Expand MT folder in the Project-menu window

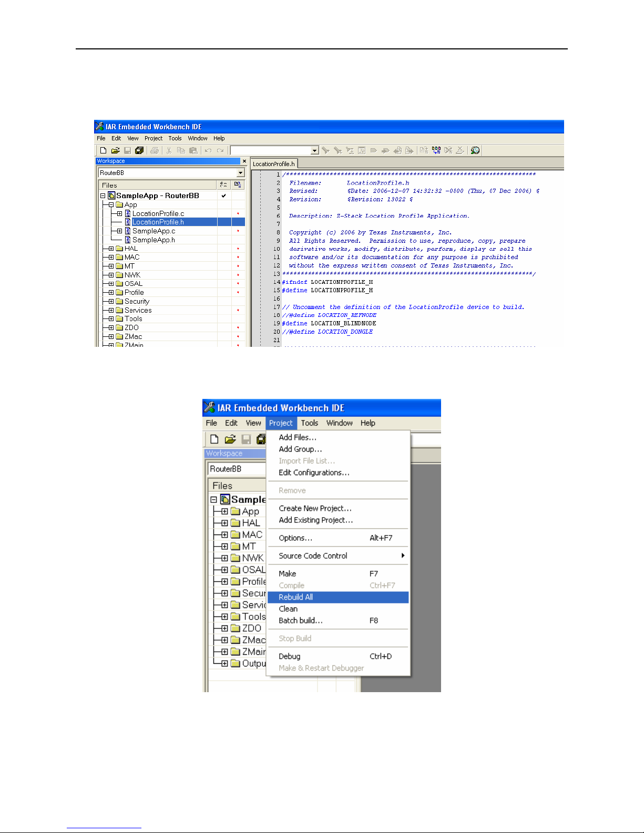point(224,547)
